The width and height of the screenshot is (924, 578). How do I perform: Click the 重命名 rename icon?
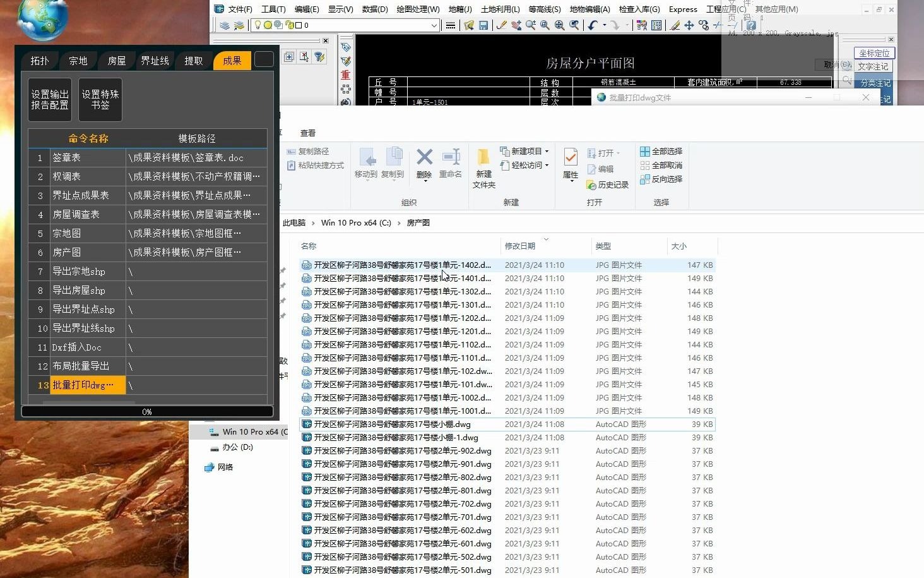pos(452,155)
